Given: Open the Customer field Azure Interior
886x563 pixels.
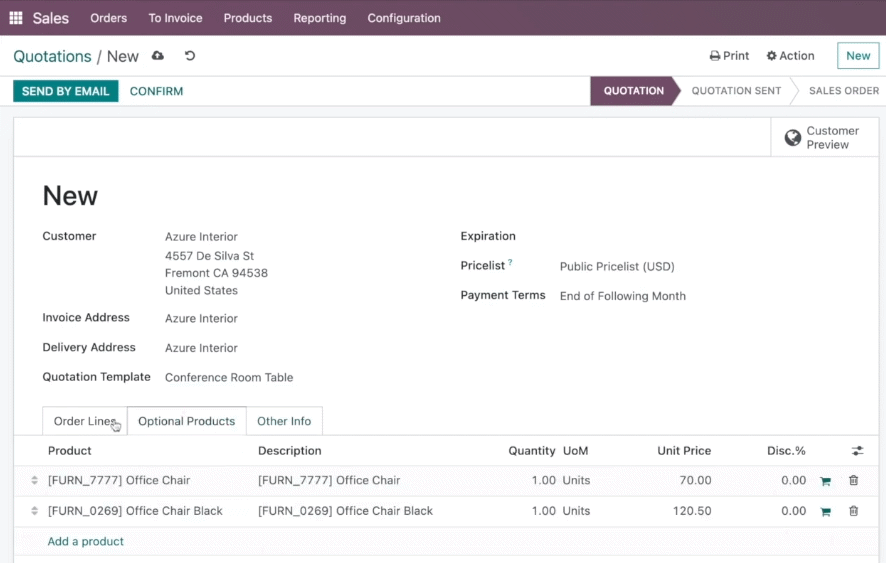Looking at the screenshot, I should tap(201, 237).
